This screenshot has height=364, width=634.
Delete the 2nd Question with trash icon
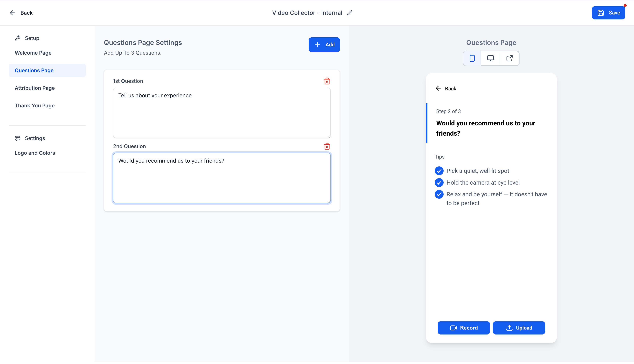[x=327, y=146]
